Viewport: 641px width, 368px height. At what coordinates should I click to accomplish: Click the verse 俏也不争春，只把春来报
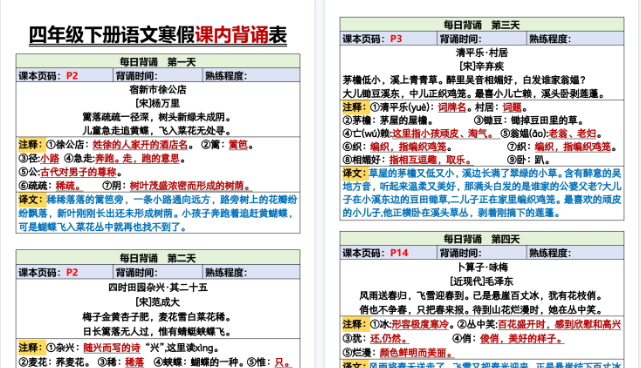coord(415,310)
